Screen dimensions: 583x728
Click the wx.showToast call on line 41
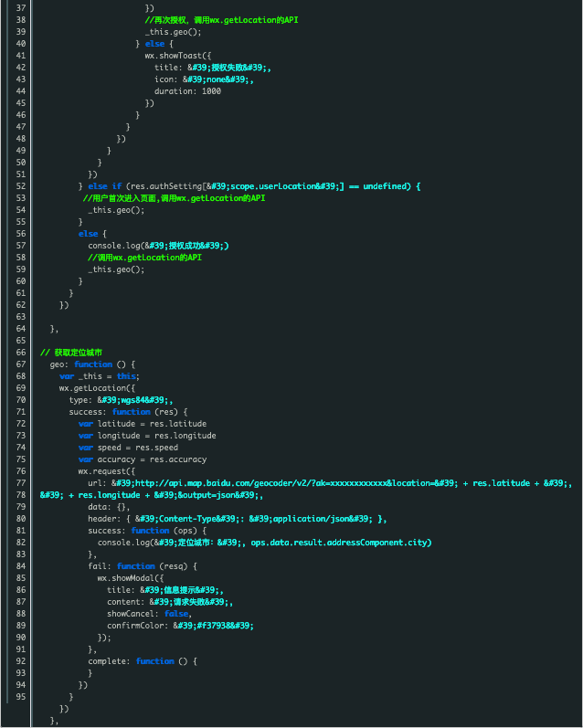pyautogui.click(x=183, y=55)
